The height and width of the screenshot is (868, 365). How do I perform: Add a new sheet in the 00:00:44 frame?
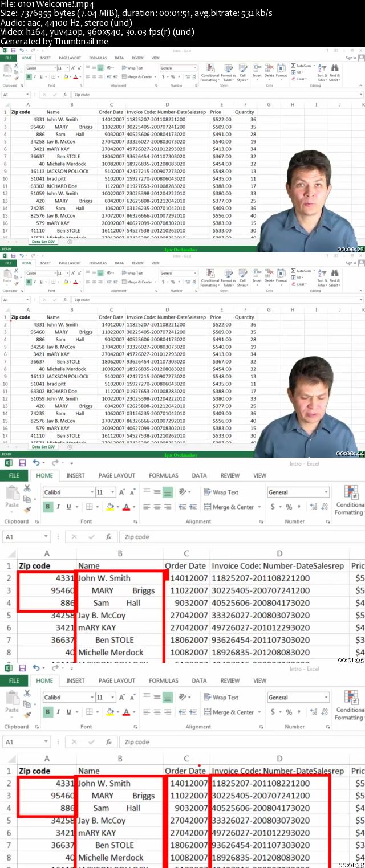[x=70, y=446]
